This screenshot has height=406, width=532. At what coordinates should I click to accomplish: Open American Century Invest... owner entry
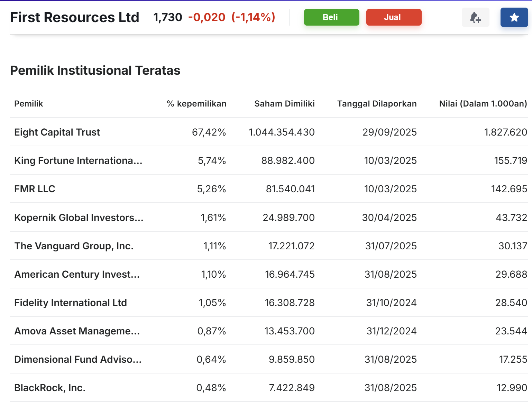tap(77, 274)
